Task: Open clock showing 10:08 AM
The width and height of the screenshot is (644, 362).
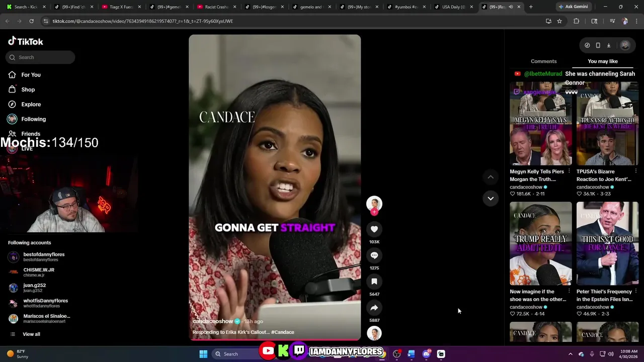Action: (x=629, y=354)
